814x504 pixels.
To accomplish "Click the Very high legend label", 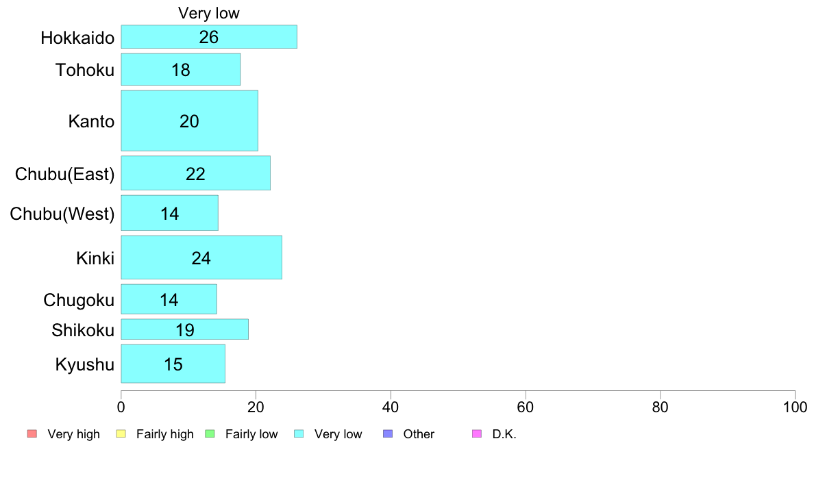I will point(74,434).
